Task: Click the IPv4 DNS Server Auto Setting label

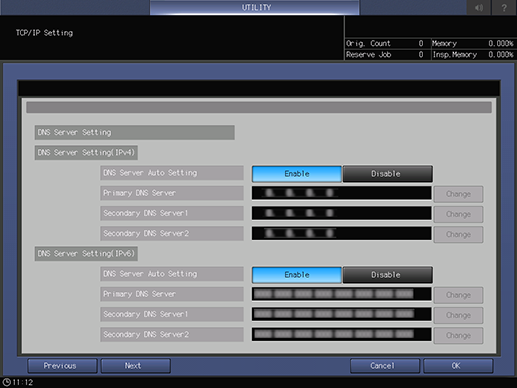Action: 172,173
